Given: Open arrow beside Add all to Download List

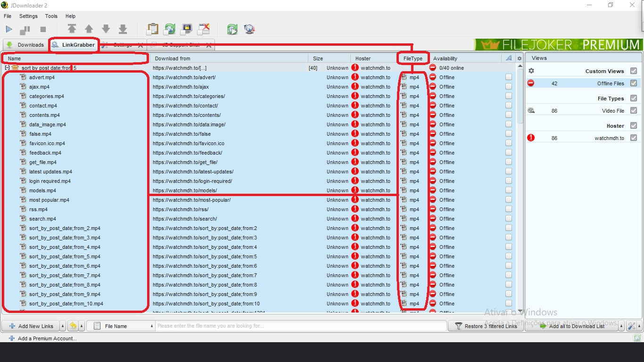Looking at the screenshot, I should pyautogui.click(x=621, y=326).
